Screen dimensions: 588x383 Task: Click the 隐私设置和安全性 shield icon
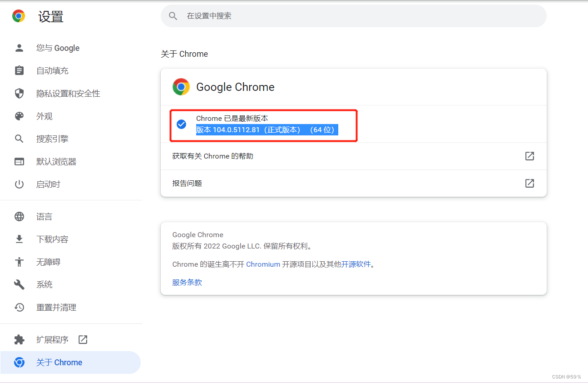tap(19, 93)
